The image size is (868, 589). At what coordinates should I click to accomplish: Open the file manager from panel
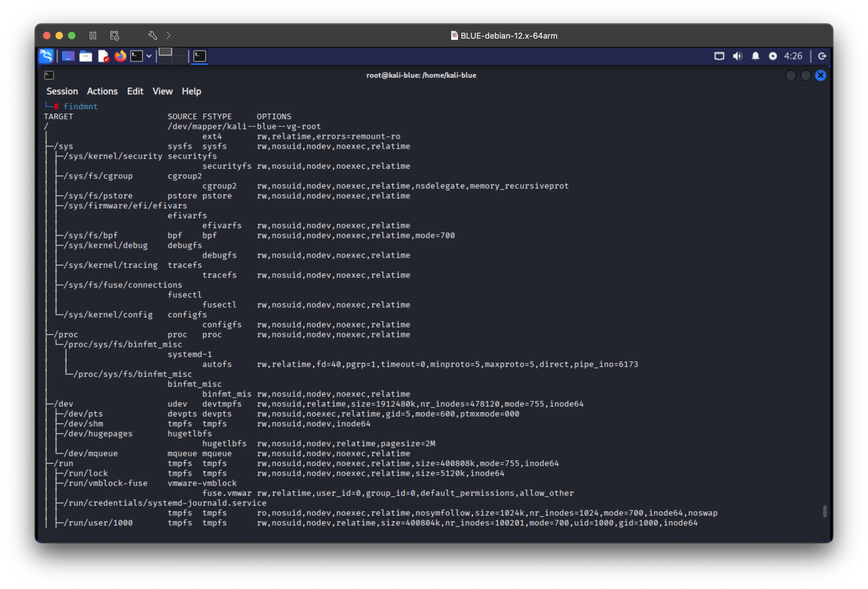[x=85, y=56]
